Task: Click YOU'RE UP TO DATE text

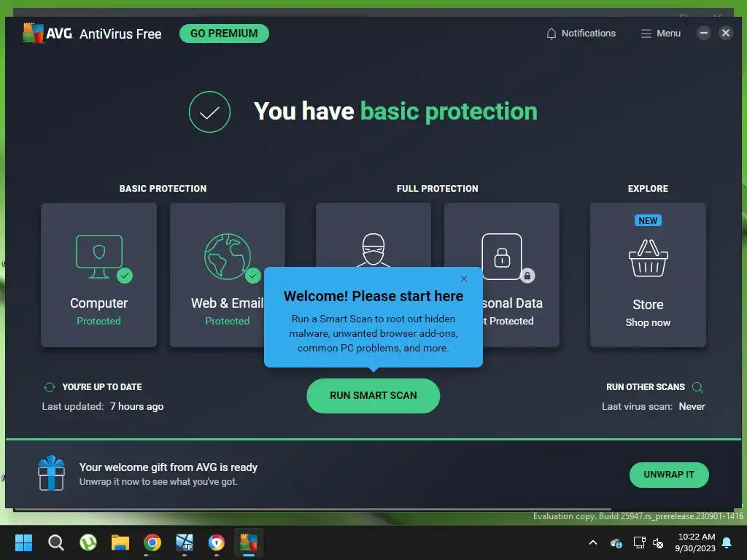Action: [x=102, y=387]
